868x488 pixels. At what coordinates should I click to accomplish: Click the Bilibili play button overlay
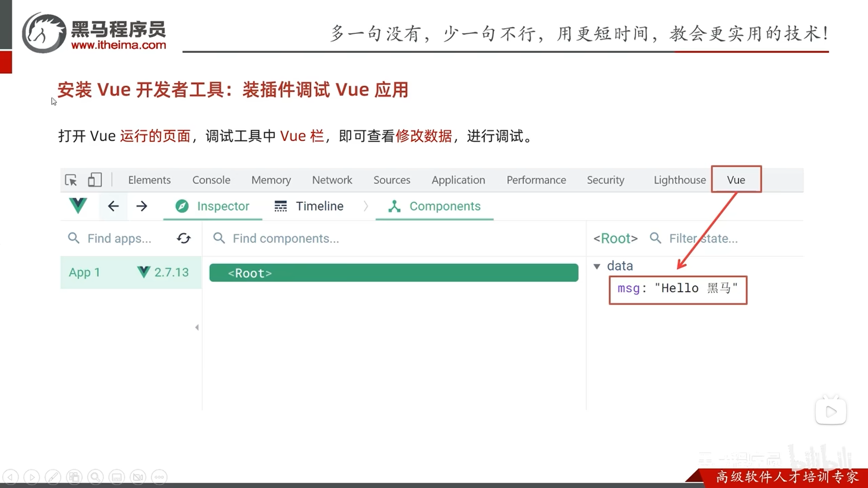830,411
